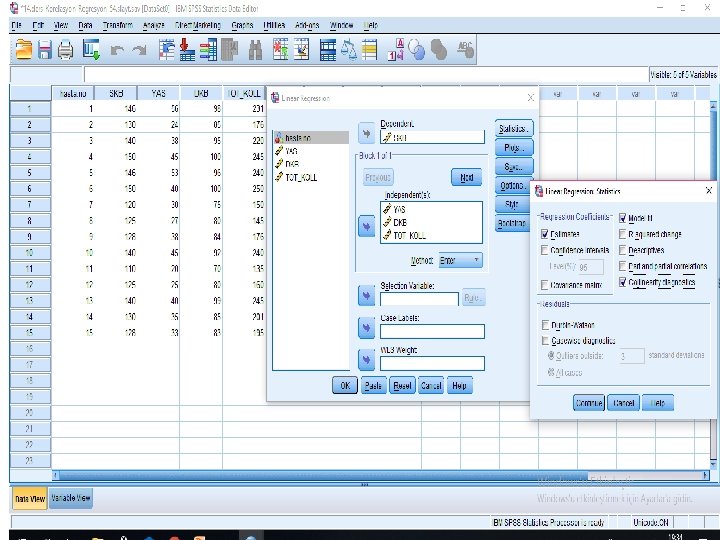This screenshot has width=720, height=540.
Task: Click Continue in Statistics dialog
Action: (x=589, y=403)
